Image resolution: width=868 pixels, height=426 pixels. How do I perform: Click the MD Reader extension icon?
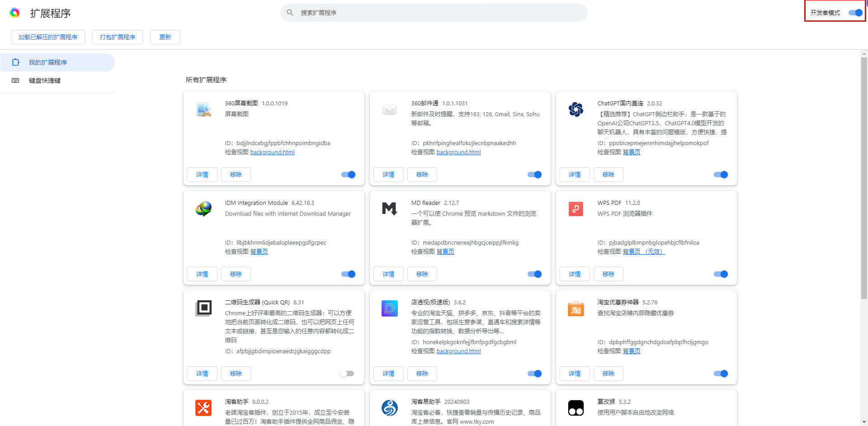pos(389,209)
